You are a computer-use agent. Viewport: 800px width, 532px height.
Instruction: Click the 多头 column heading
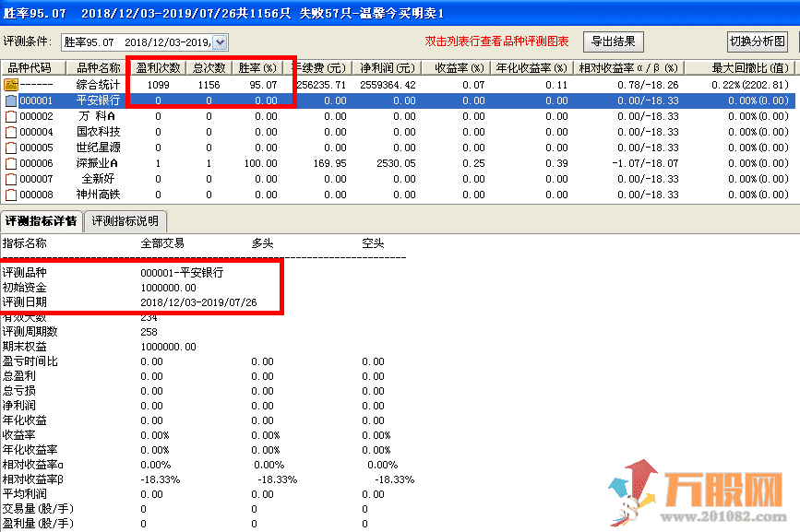pos(262,243)
